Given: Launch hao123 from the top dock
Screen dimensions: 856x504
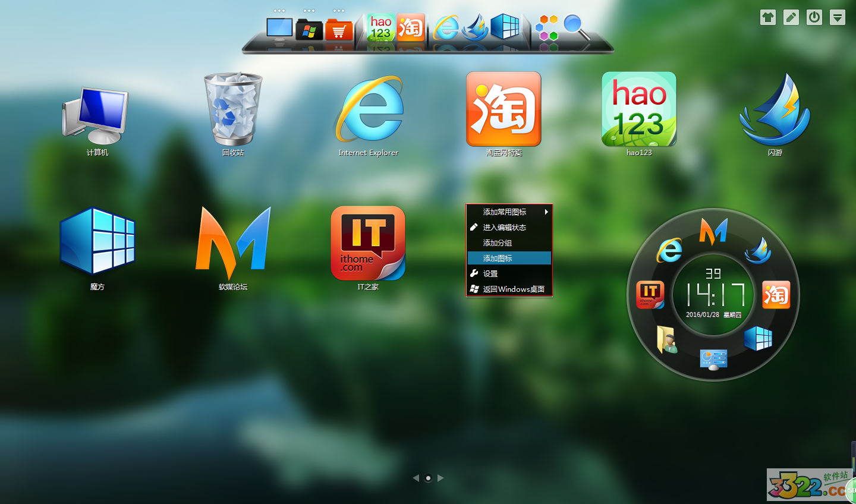Looking at the screenshot, I should [380, 27].
